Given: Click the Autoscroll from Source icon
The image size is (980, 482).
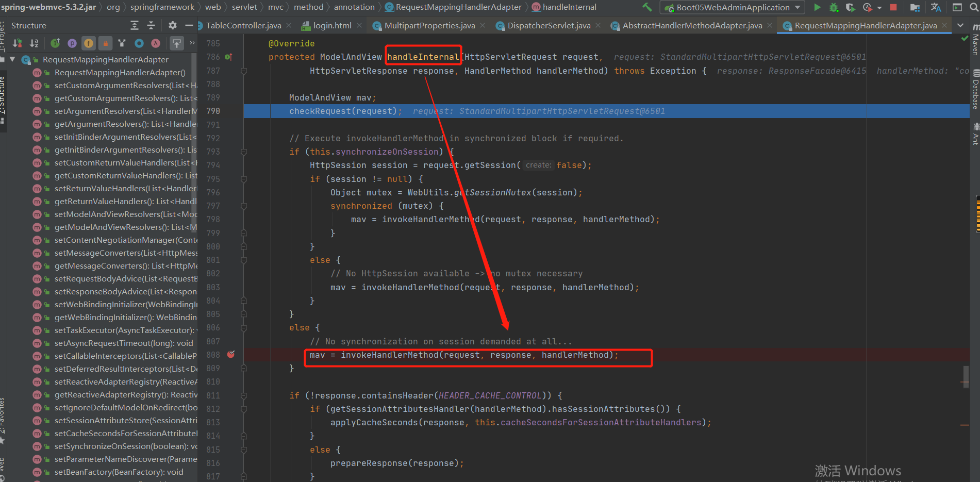Looking at the screenshot, I should click(177, 43).
